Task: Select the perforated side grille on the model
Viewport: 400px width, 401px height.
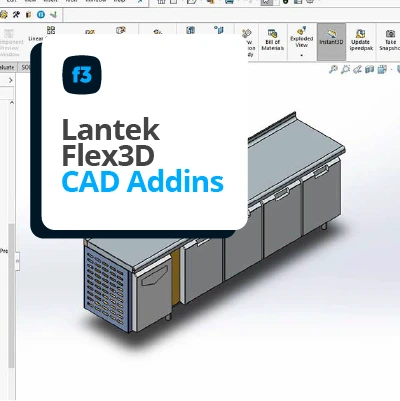Action: pos(106,289)
